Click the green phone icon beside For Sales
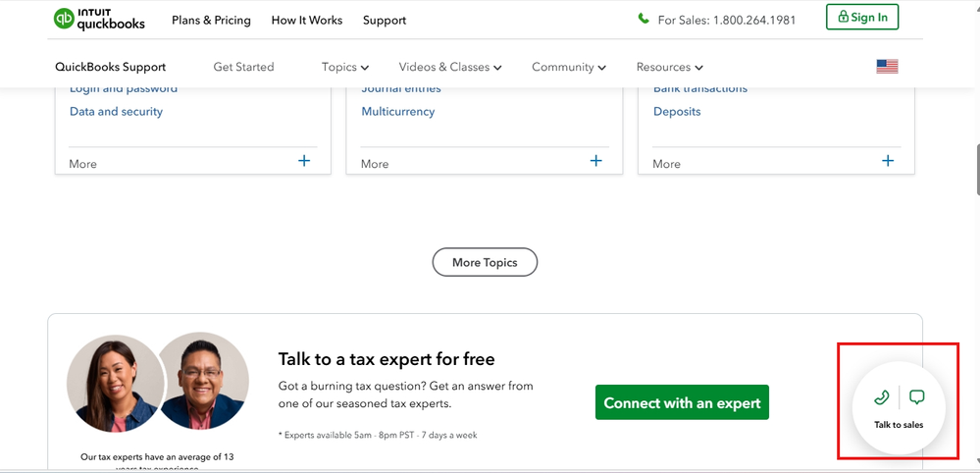The height and width of the screenshot is (473, 980). (x=644, y=19)
